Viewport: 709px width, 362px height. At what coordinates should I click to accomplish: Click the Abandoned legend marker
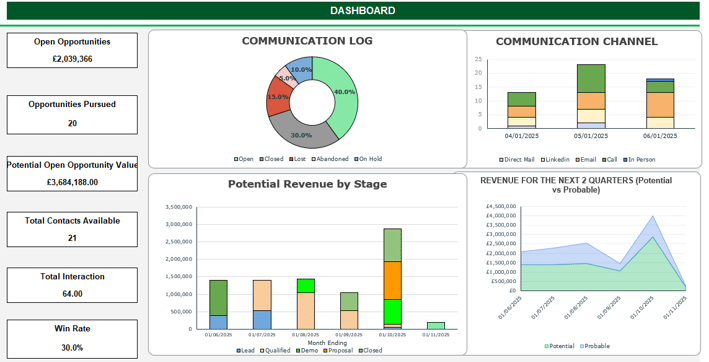click(x=313, y=159)
